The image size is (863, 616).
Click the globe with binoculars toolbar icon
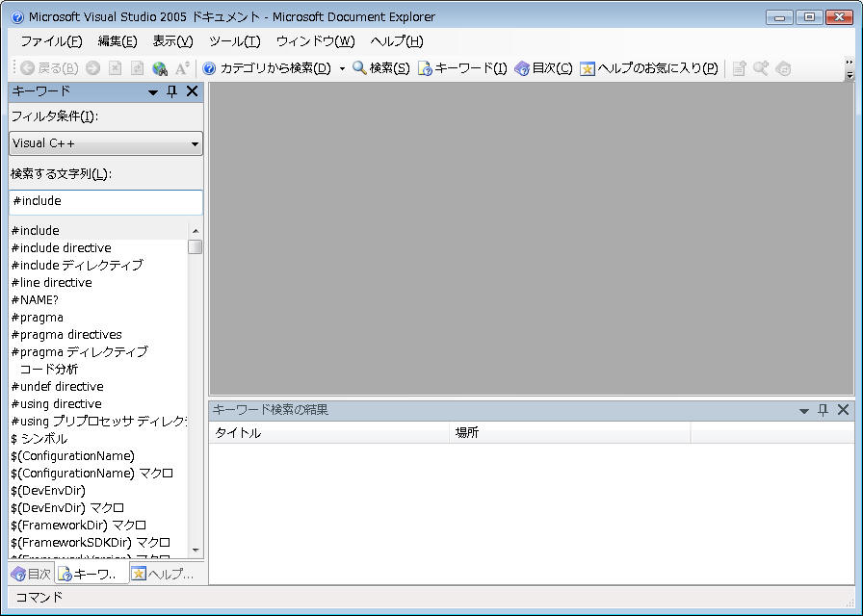coord(160,68)
